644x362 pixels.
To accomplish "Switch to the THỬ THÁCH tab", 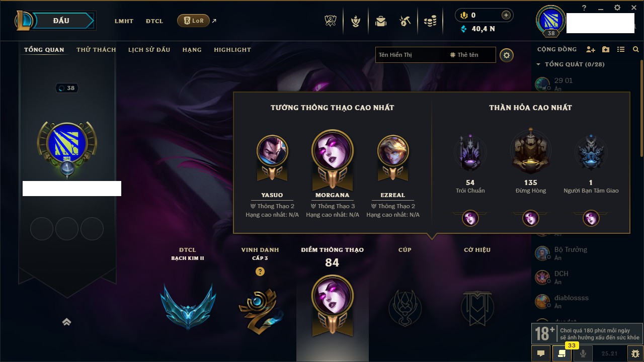I will point(96,50).
